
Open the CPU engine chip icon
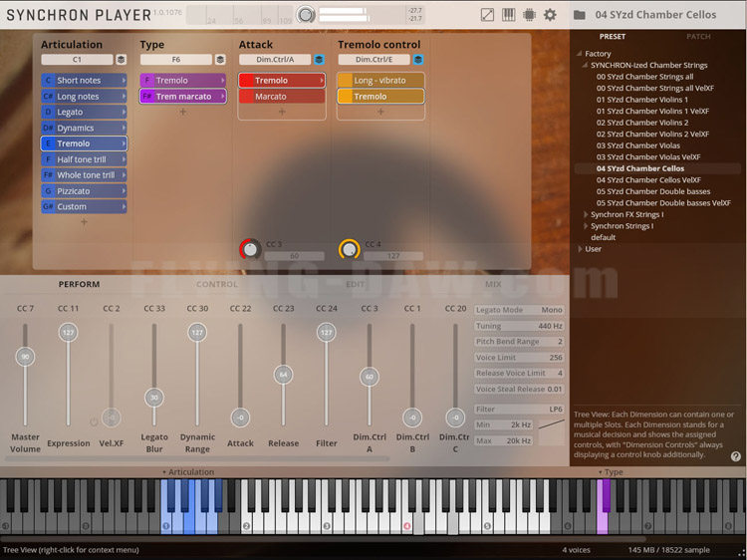point(529,15)
